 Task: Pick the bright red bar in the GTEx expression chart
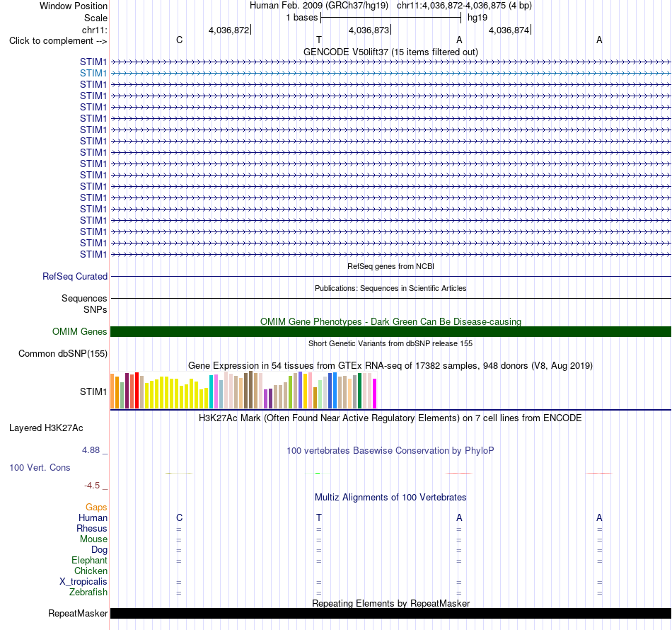coord(137,390)
